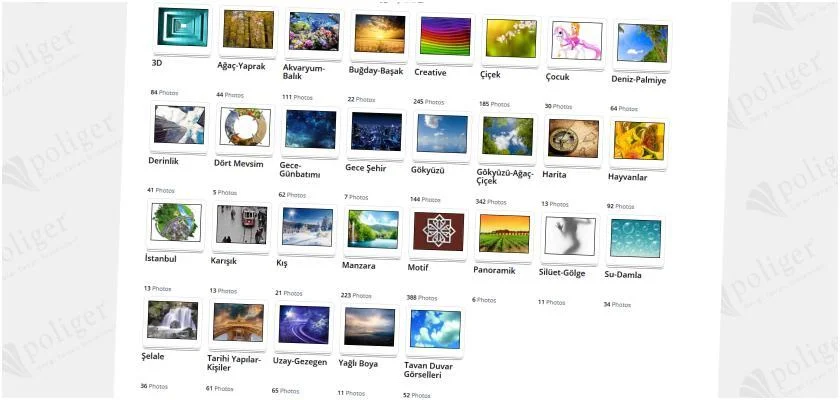Open the Su-Damla bubbles thumbnail
This screenshot has width=840, height=400.
click(636, 239)
